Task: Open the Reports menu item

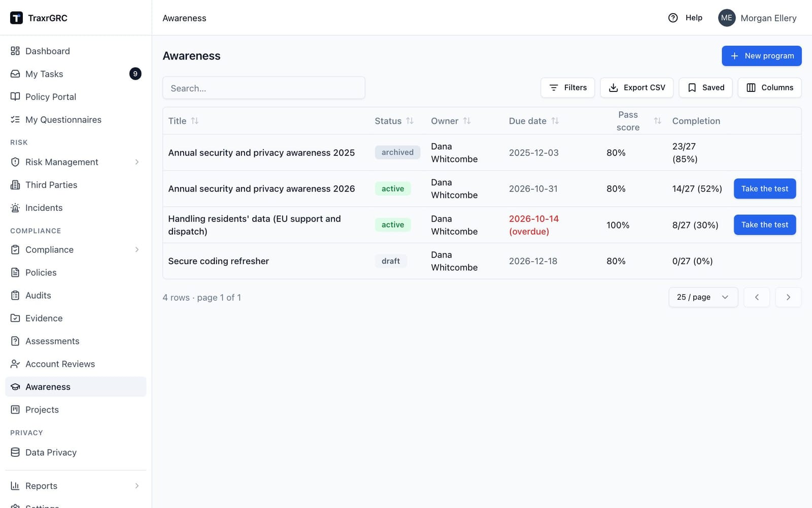Action: [x=76, y=486]
